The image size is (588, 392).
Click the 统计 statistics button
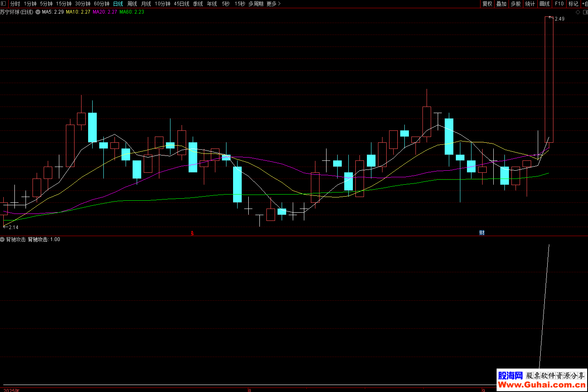tap(530, 4)
